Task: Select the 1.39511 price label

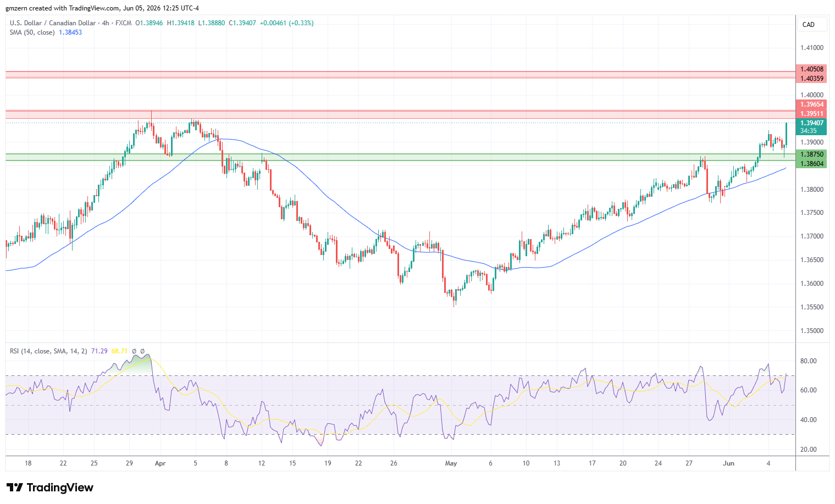Action: tap(811, 114)
